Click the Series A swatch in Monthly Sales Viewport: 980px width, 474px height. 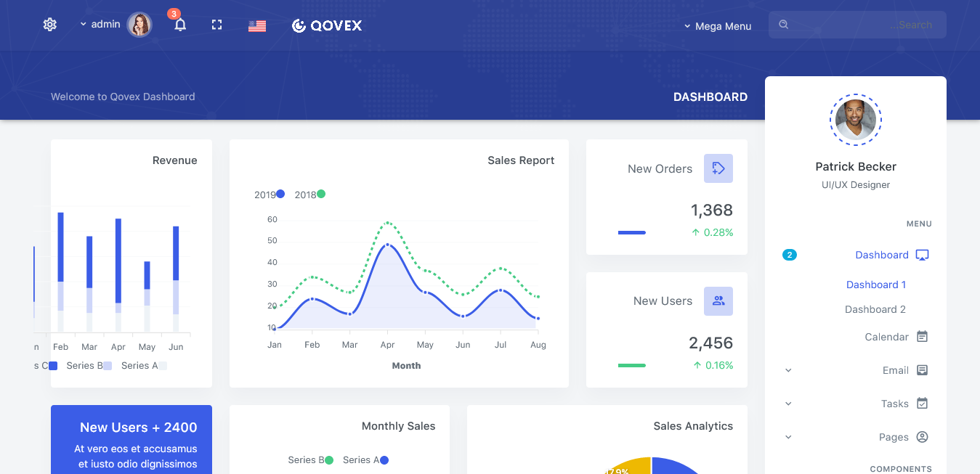384,460
